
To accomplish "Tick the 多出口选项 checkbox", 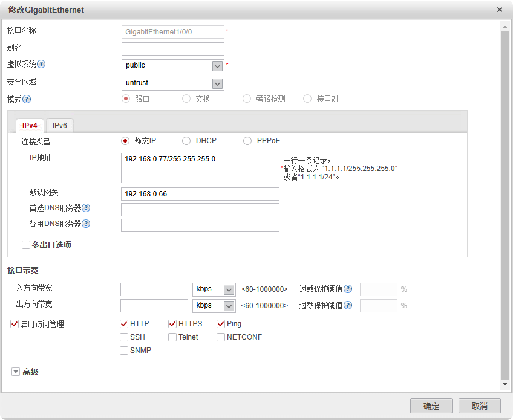I will pyautogui.click(x=26, y=245).
